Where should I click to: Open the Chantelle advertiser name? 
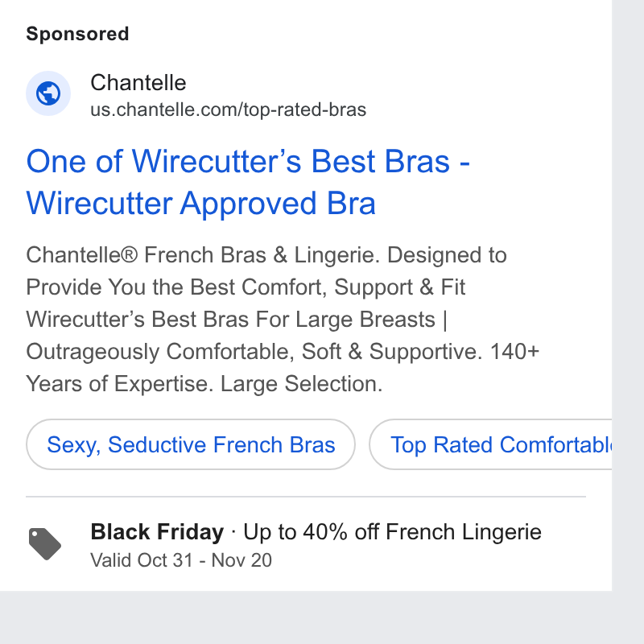(138, 83)
